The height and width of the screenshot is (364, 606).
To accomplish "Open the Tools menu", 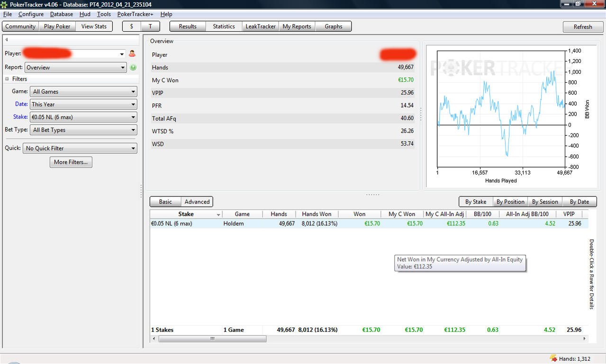I will pyautogui.click(x=104, y=14).
